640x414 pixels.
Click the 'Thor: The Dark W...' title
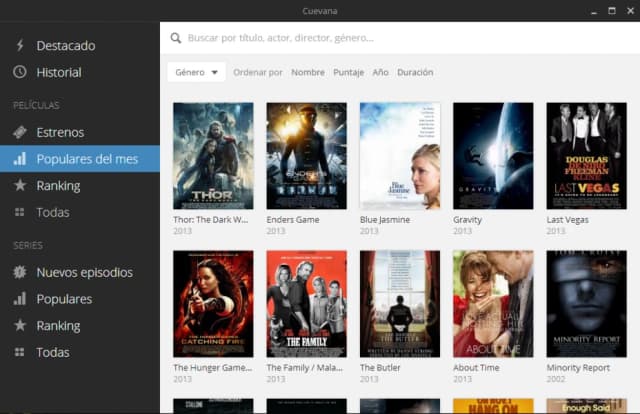pos(210,220)
